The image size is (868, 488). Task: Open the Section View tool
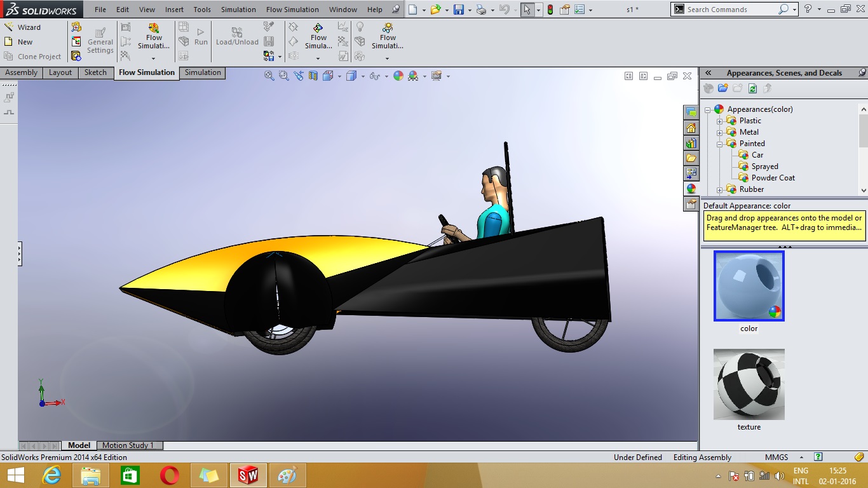(313, 76)
